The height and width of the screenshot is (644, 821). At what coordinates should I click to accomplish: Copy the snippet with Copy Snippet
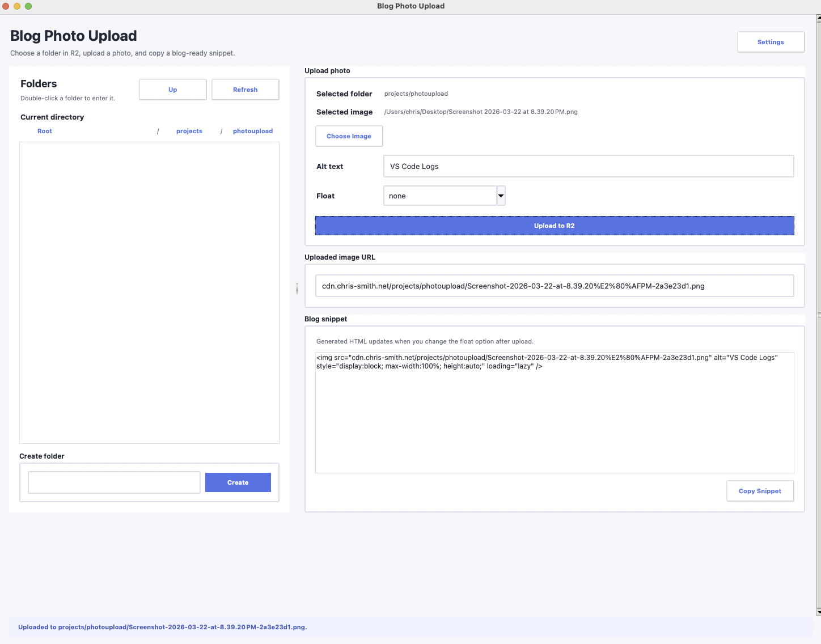[x=760, y=491]
